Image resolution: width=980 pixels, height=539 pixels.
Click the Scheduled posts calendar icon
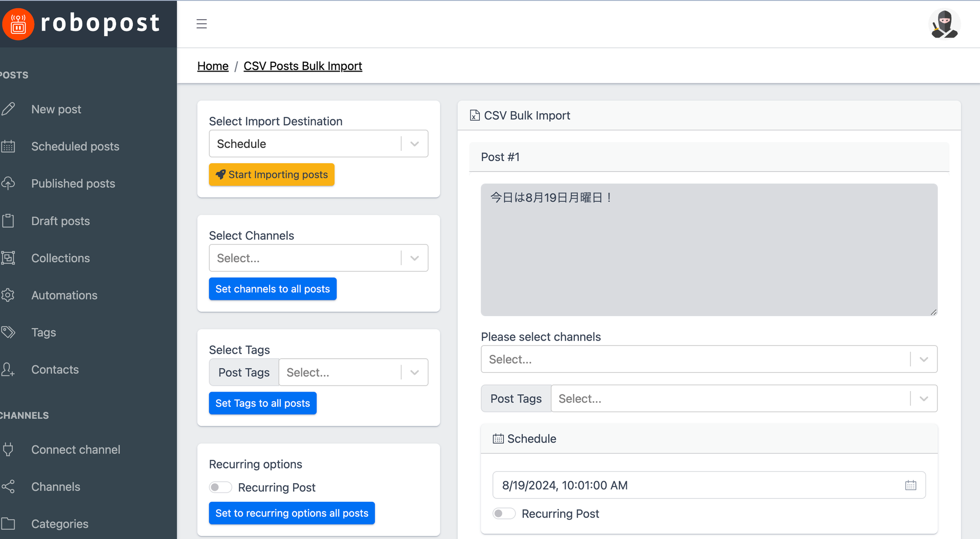coord(8,146)
